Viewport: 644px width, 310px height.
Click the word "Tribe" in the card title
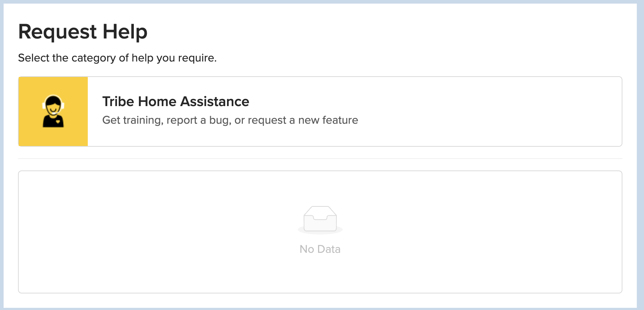tap(118, 102)
